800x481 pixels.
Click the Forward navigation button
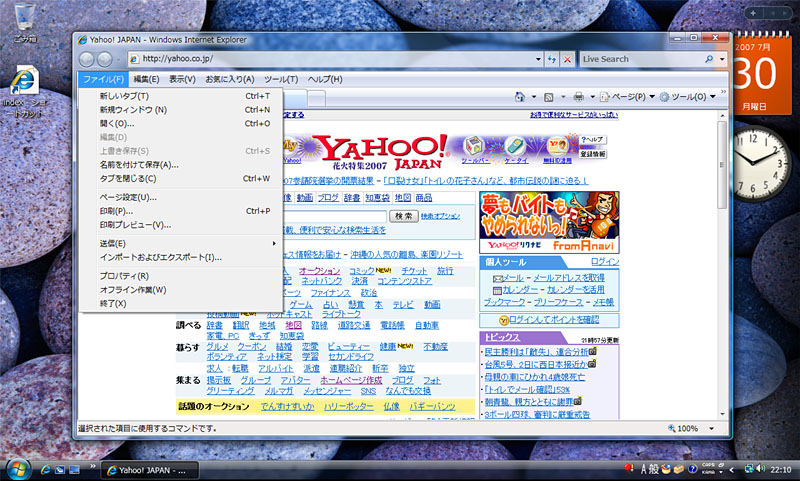105,60
